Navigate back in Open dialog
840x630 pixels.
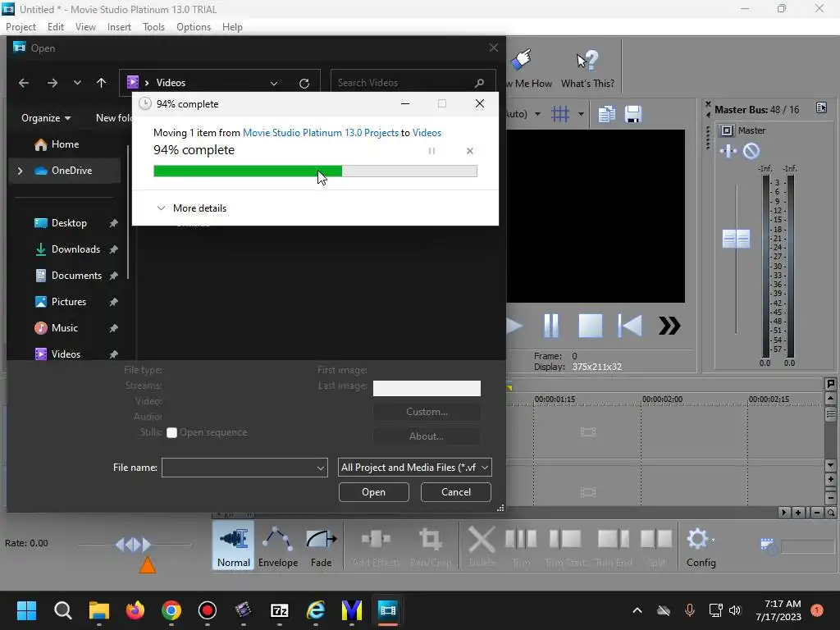[24, 83]
